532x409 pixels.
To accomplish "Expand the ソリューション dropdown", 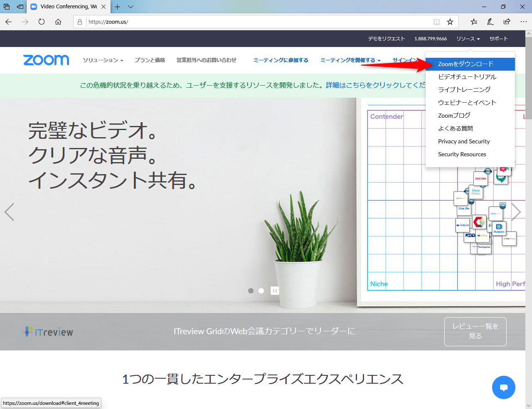I will coord(103,60).
